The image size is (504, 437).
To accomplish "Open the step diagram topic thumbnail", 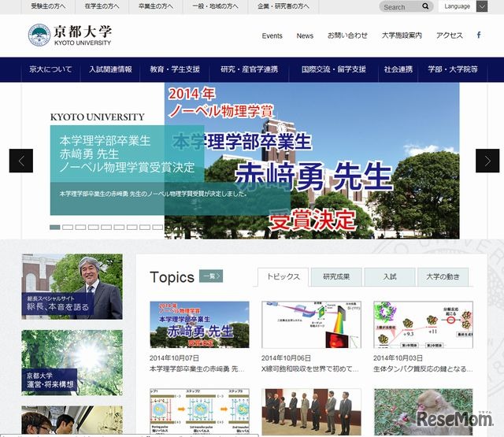I will coord(199,412).
